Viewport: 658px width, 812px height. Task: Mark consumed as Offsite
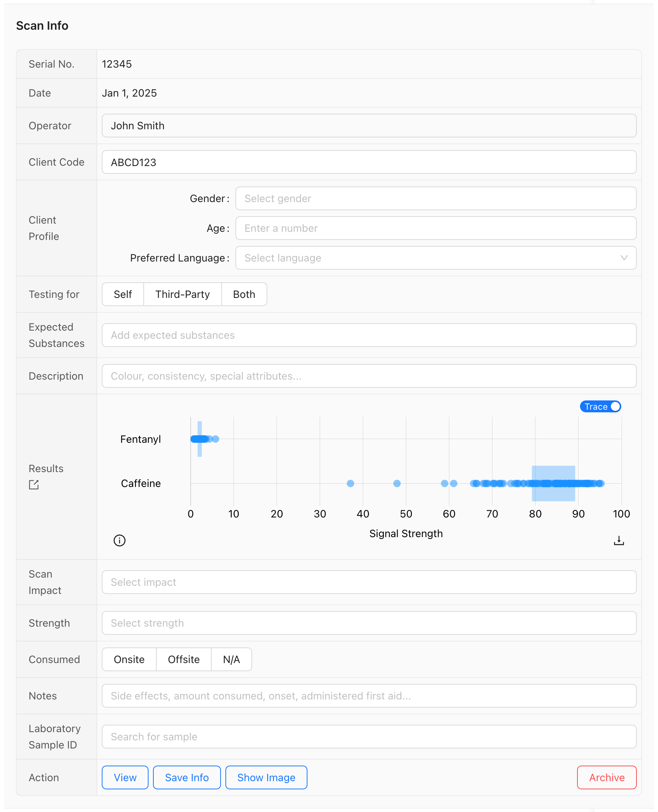point(183,659)
